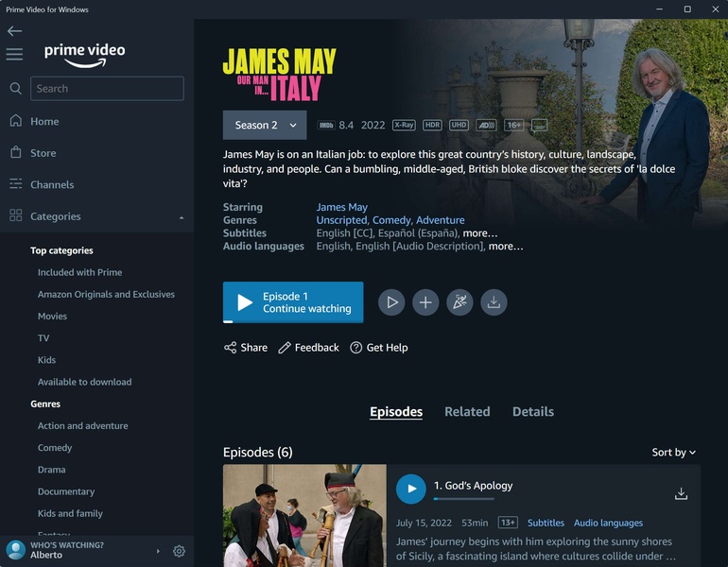728x567 pixels.
Task: Select Included with Prime category
Action: click(79, 272)
